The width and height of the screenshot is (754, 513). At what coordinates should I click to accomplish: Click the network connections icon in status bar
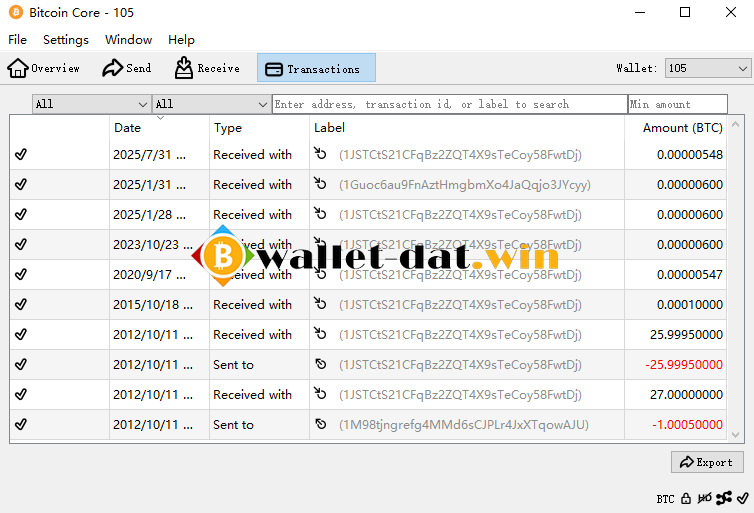pos(724,498)
